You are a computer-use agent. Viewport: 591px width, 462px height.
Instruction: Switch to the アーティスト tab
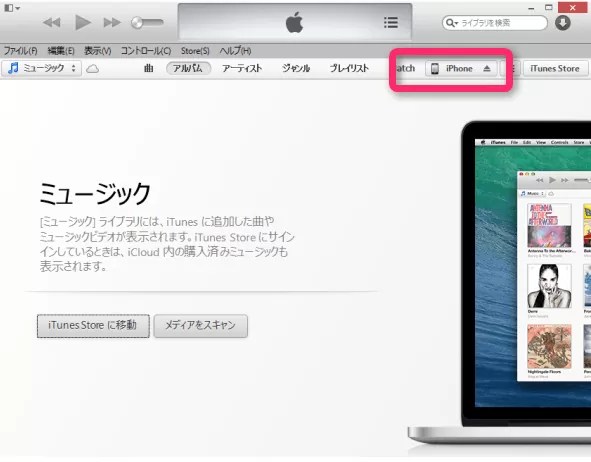[242, 68]
